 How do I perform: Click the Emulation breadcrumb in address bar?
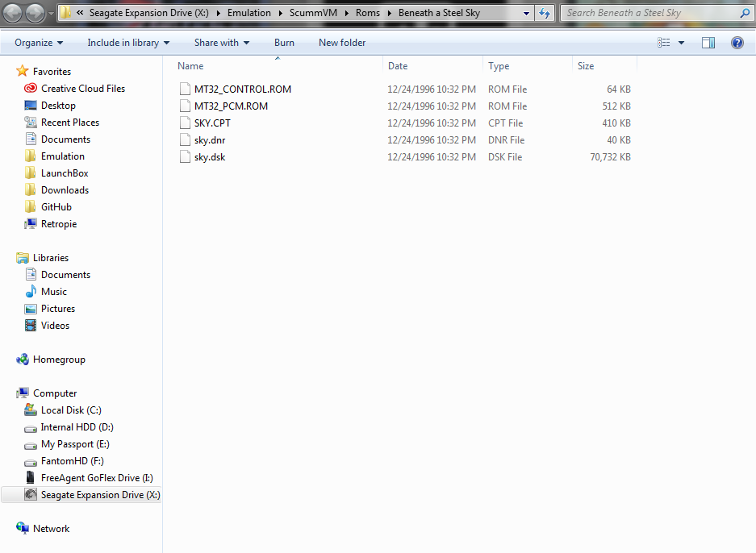point(249,13)
